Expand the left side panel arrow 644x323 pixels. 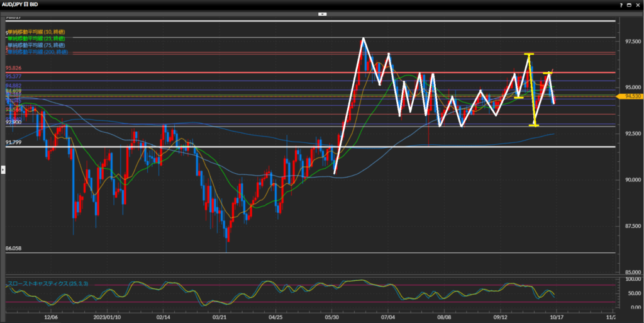pyautogui.click(x=3, y=169)
